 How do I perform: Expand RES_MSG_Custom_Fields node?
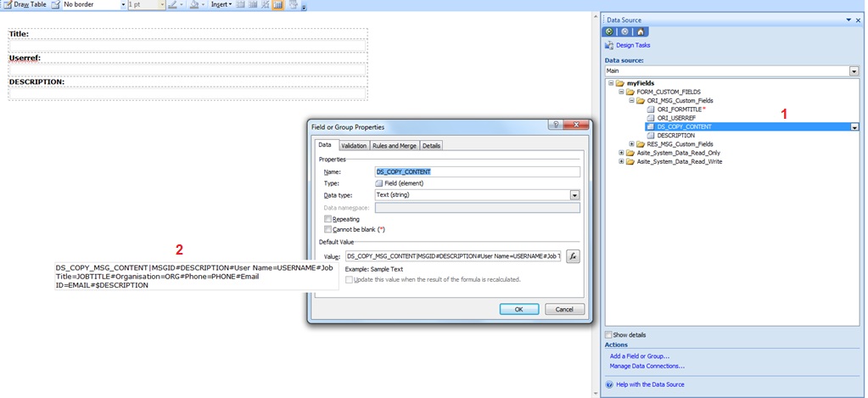tap(631, 144)
